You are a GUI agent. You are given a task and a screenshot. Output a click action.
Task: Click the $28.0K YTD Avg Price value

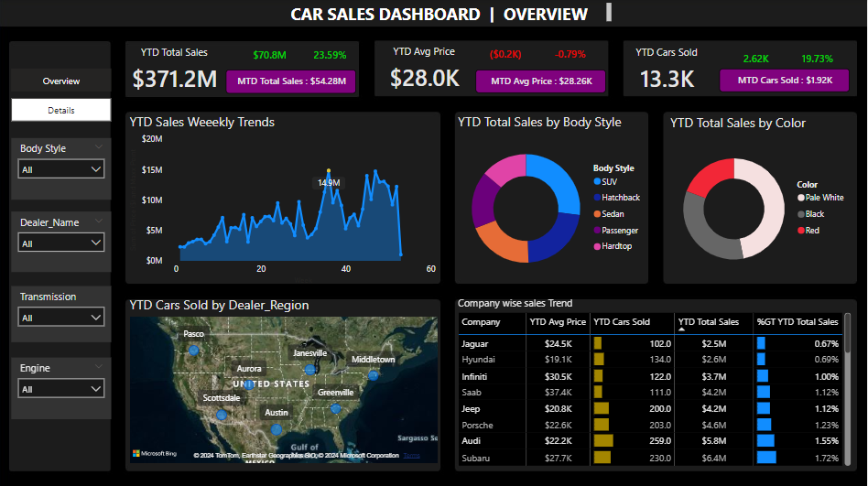click(x=425, y=78)
